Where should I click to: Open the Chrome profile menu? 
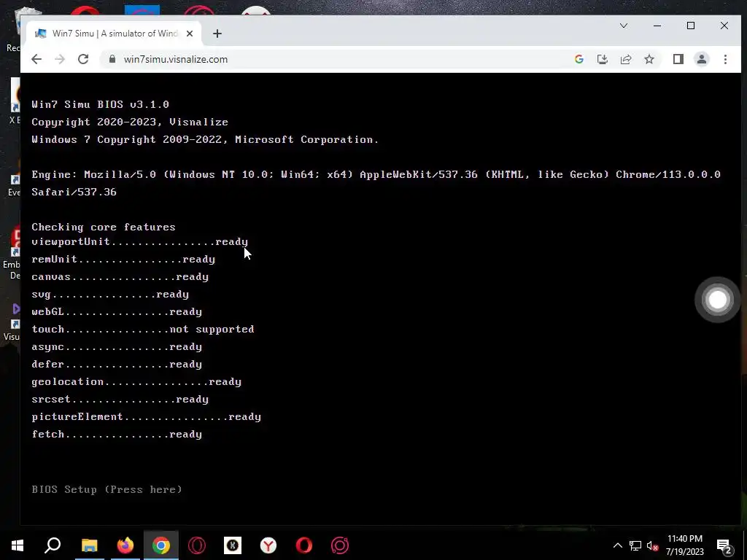701,59
